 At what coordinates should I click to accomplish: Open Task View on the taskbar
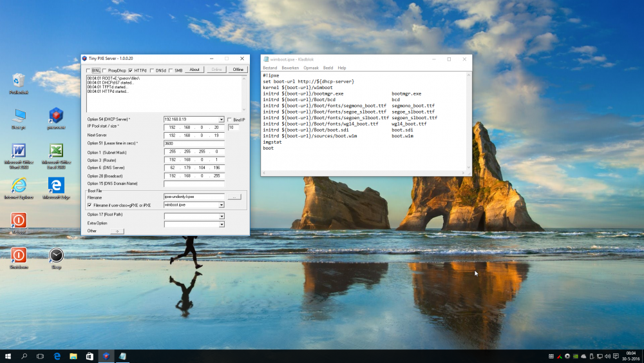tap(40, 356)
